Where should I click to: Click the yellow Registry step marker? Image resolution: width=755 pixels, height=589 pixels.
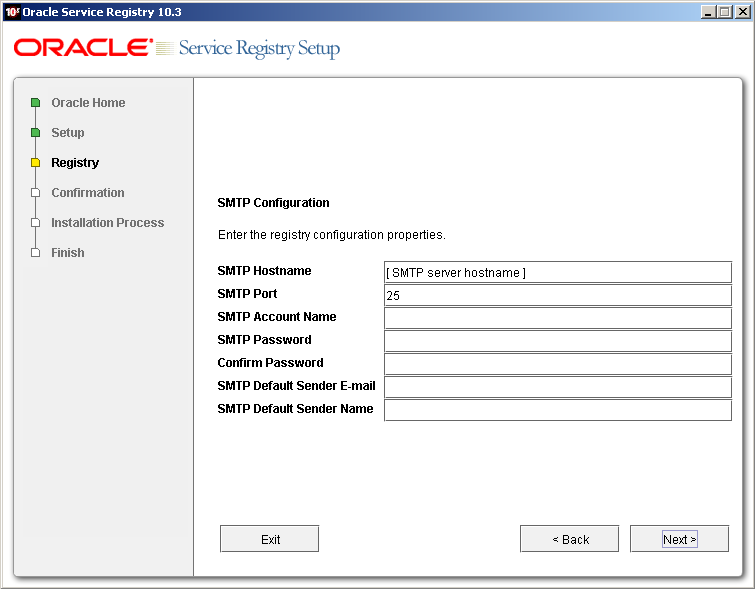[36, 162]
